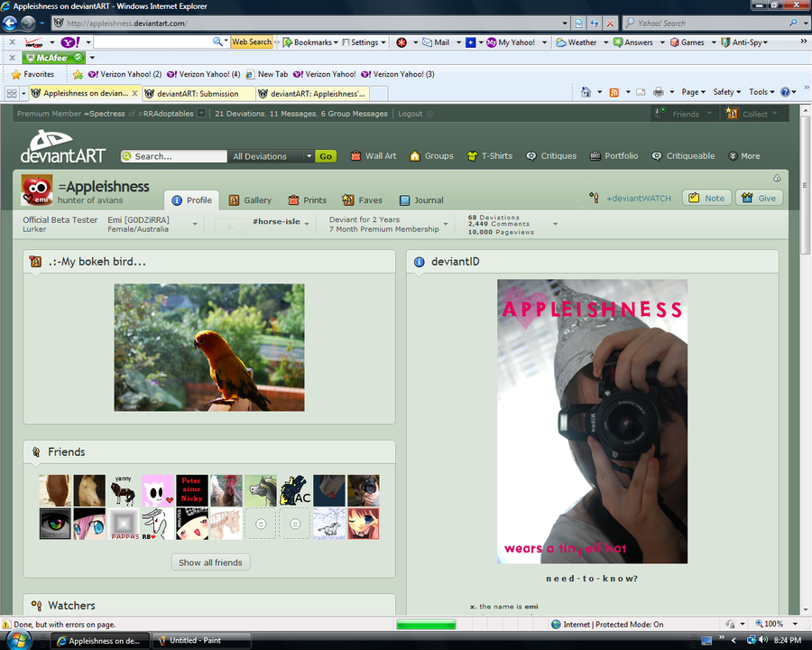Click the green Go search button
This screenshot has height=650, width=812.
[326, 156]
